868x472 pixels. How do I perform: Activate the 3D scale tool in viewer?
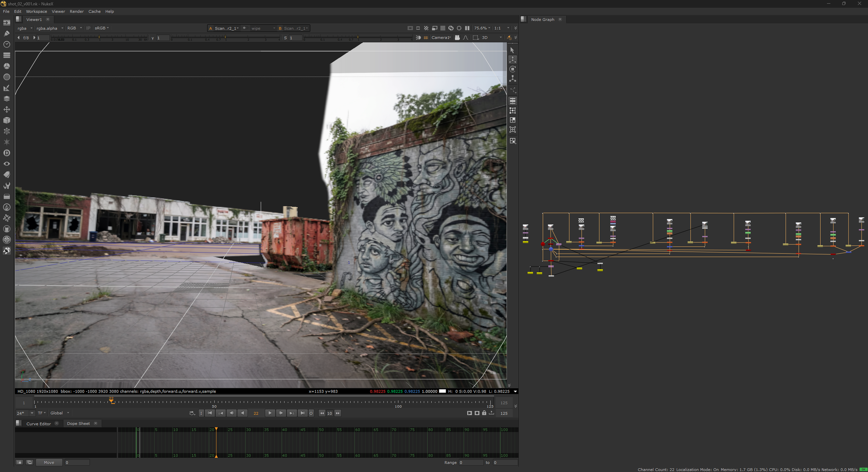[x=512, y=79]
